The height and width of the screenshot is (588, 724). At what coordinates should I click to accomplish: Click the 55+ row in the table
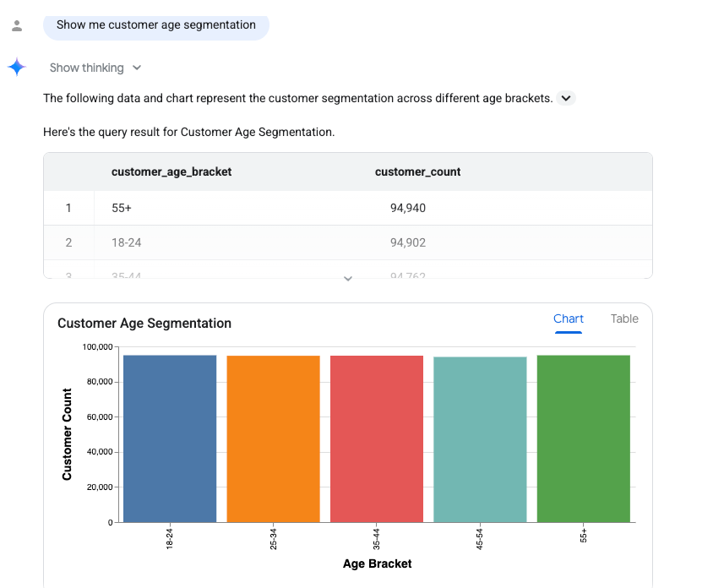tap(348, 208)
